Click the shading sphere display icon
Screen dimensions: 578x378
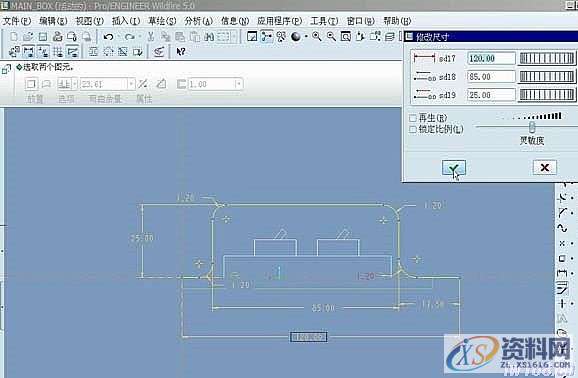pyautogui.click(x=296, y=37)
